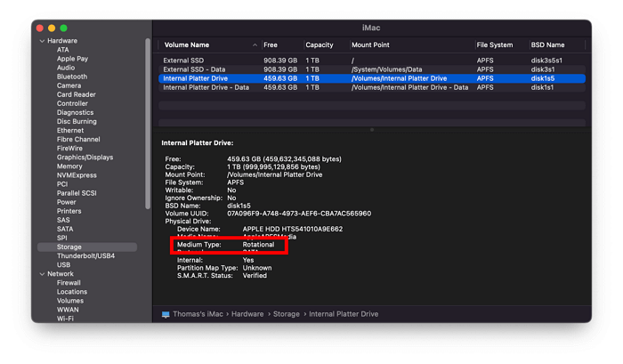The height and width of the screenshot is (364, 623).
Task: Select the Firewall item under Network
Action: pyautogui.click(x=69, y=283)
